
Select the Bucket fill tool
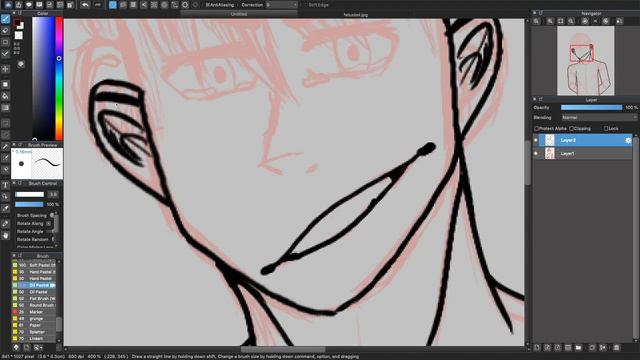point(5,96)
